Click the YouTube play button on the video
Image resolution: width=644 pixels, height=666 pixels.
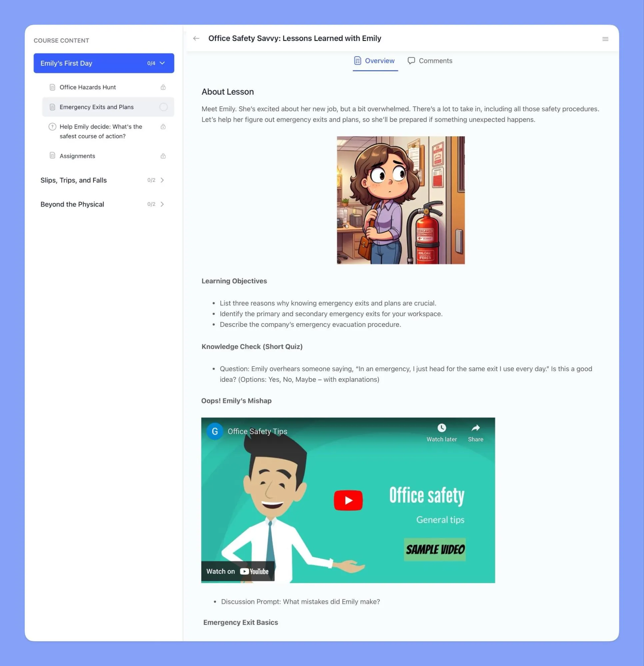tap(348, 500)
